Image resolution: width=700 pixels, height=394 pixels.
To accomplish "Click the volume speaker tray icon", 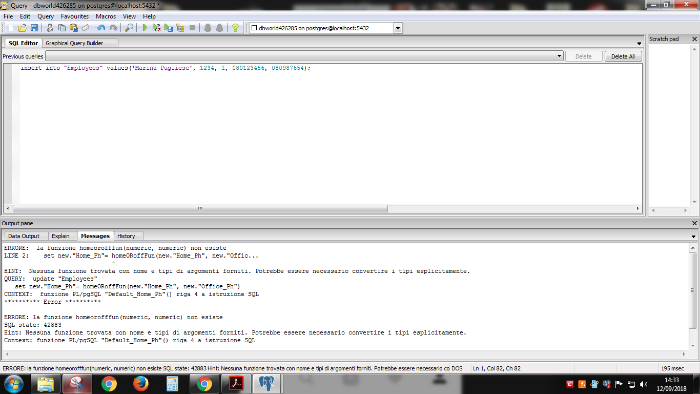I will click(643, 384).
